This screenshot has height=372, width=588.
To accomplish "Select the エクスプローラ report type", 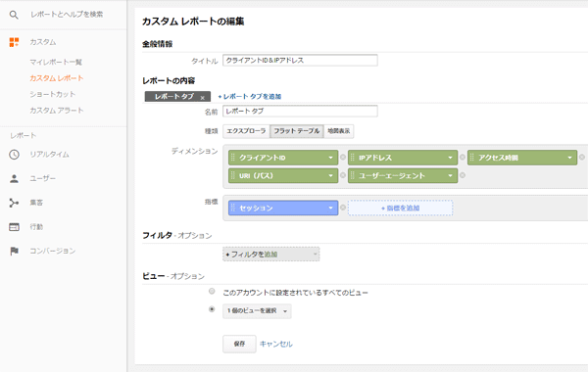I will pos(246,131).
